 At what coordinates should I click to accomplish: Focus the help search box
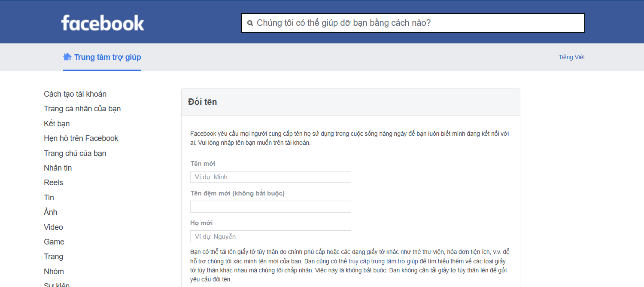(x=413, y=23)
